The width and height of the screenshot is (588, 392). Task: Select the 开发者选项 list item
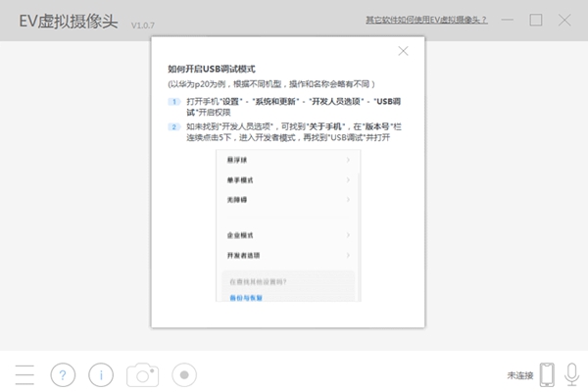pos(243,255)
